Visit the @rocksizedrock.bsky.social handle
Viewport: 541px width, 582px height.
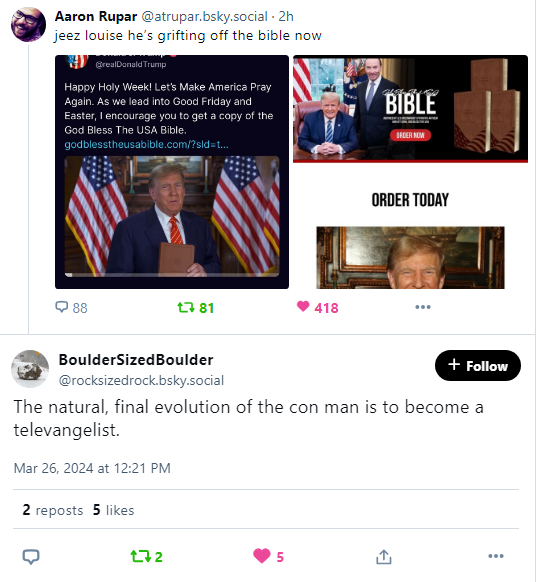141,380
